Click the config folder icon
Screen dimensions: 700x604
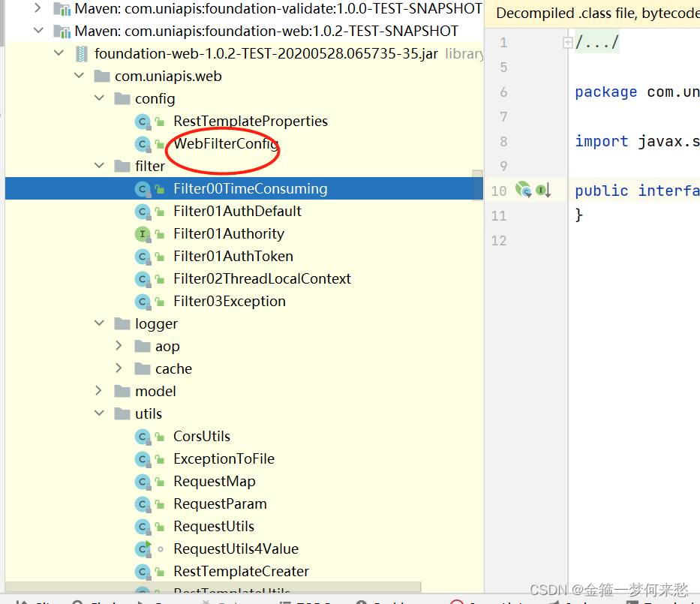(122, 98)
